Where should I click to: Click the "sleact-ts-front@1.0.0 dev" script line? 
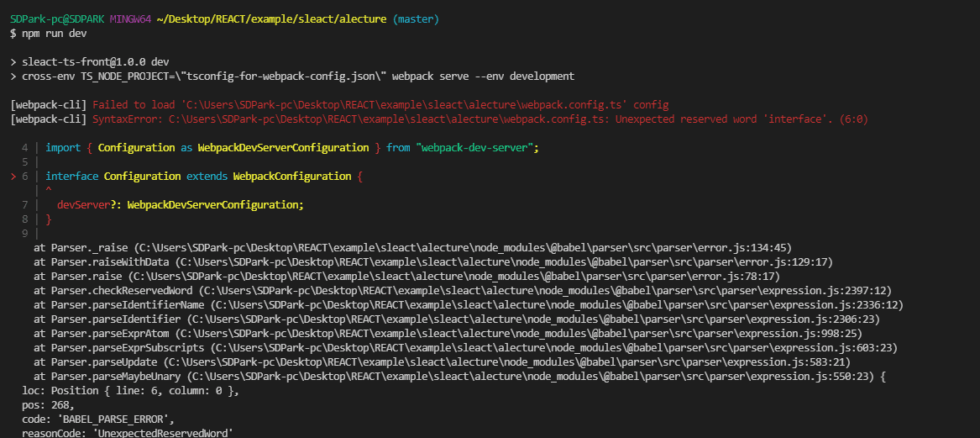96,61
